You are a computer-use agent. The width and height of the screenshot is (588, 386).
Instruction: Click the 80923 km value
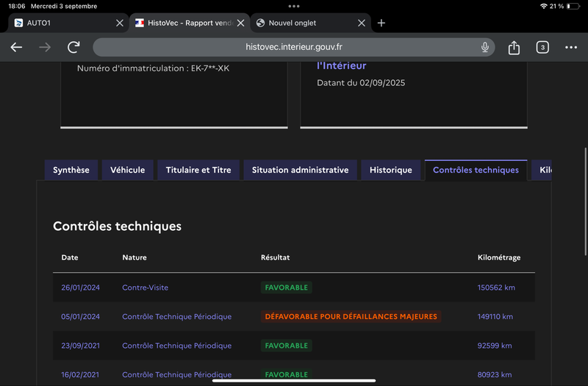pyautogui.click(x=494, y=374)
